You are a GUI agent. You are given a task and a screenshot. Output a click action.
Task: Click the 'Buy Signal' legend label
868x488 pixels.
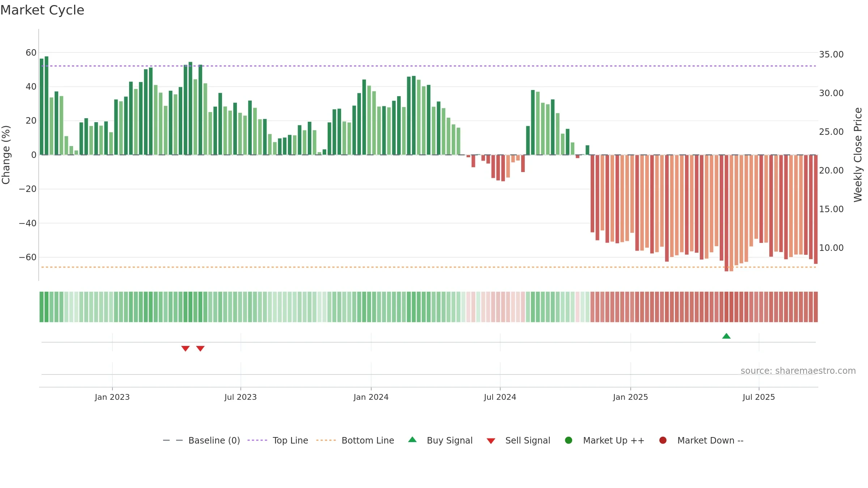tap(450, 441)
